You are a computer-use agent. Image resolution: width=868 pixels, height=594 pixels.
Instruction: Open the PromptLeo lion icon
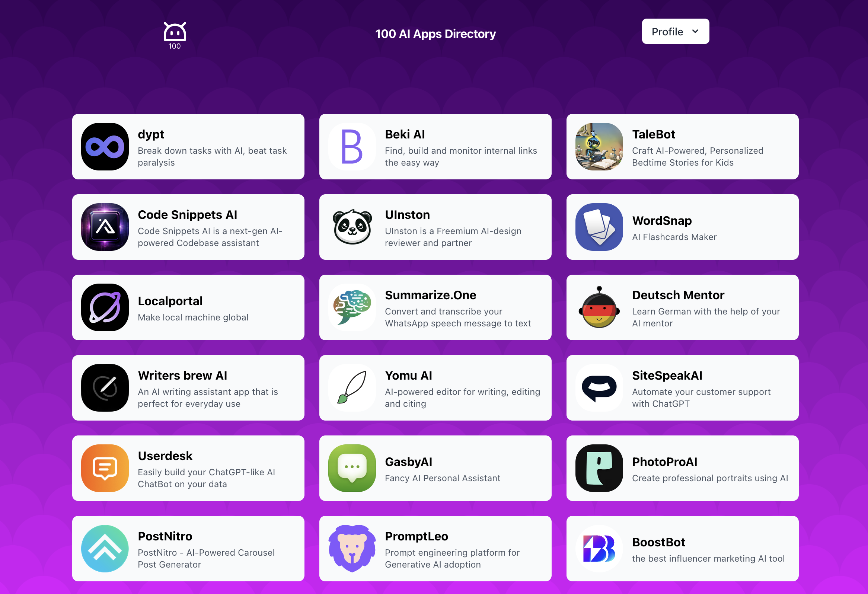point(352,549)
